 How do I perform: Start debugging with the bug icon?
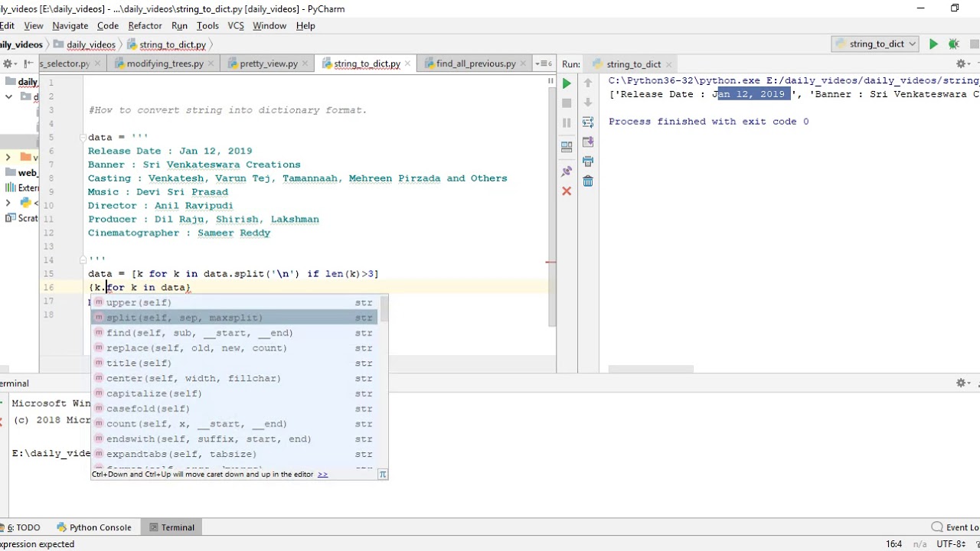coord(953,44)
